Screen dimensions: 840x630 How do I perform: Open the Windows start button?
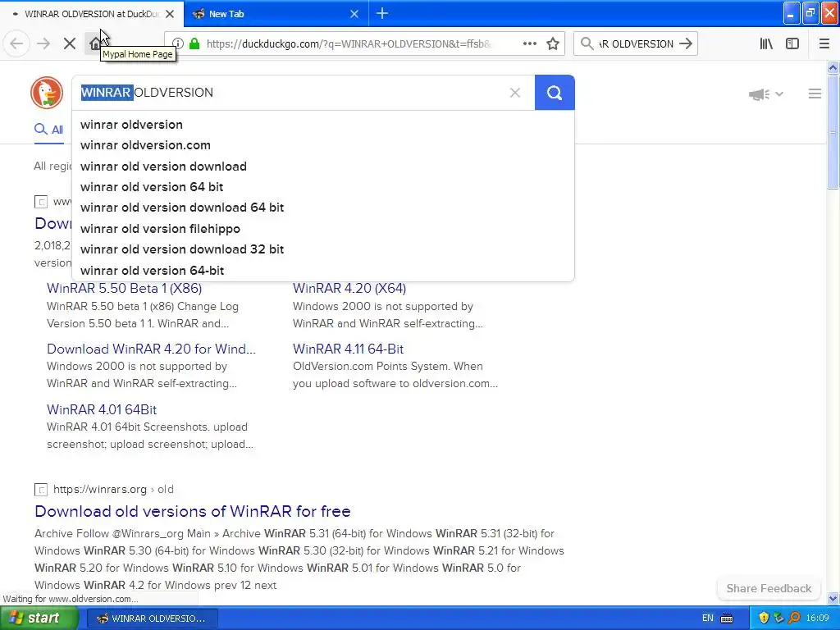point(39,619)
